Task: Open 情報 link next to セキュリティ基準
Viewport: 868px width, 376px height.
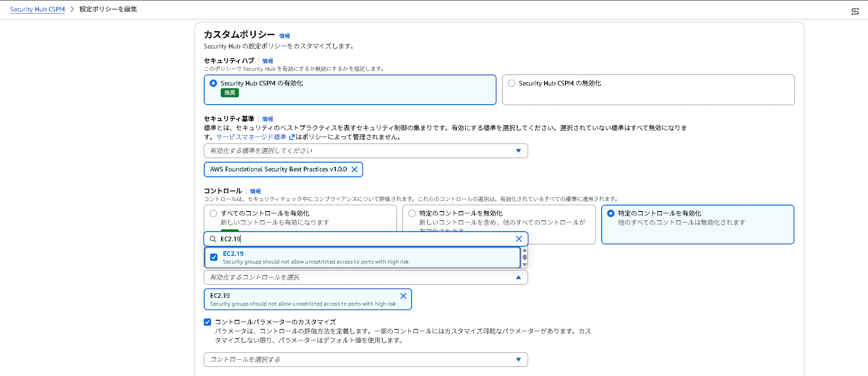Action: [x=268, y=119]
